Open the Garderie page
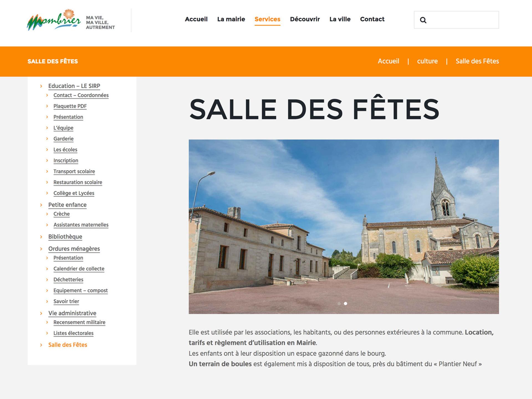This screenshot has width=532, height=399. pyautogui.click(x=63, y=139)
